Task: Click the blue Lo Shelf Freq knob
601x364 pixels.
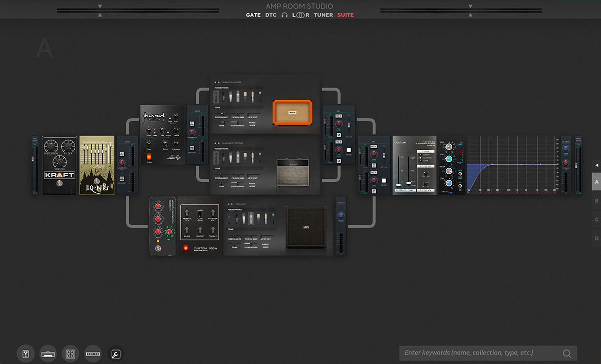Action: pos(565,148)
